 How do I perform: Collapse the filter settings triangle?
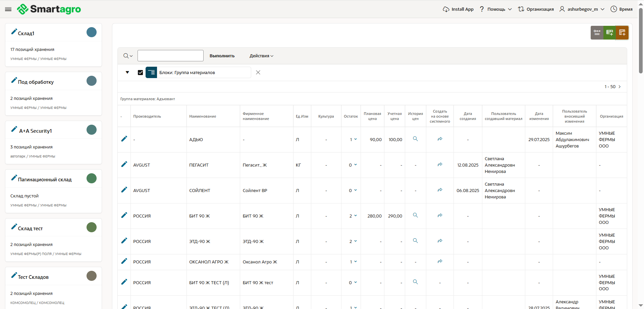127,72
